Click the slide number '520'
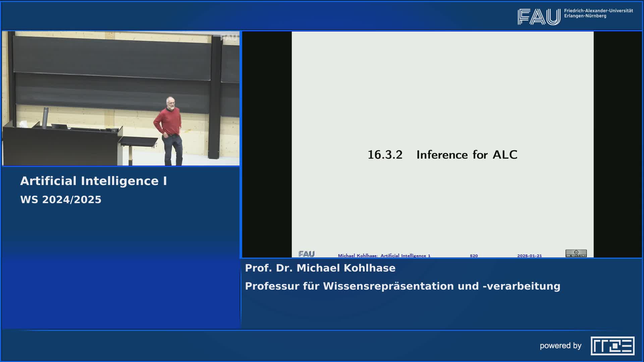 point(474,255)
